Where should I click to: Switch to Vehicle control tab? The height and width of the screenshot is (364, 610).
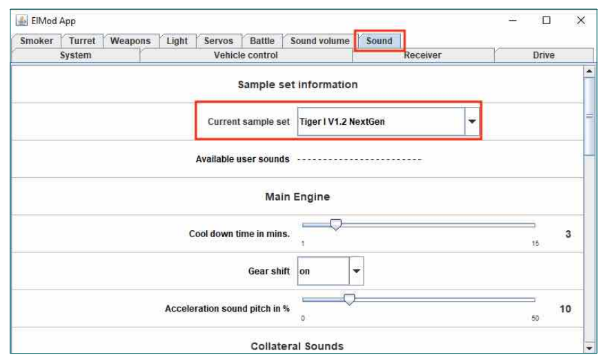coord(246,55)
